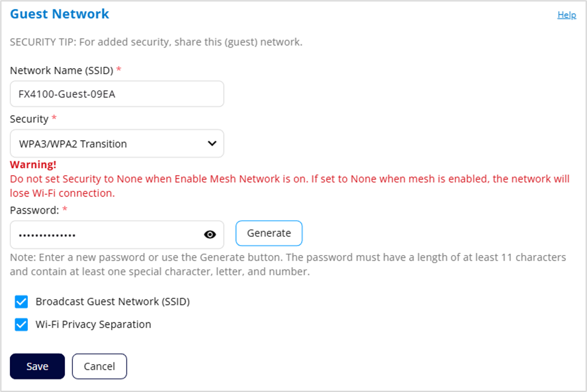Expand the Security dropdown chevron arrow
Viewport: 587px width, 392px height.
coord(212,143)
